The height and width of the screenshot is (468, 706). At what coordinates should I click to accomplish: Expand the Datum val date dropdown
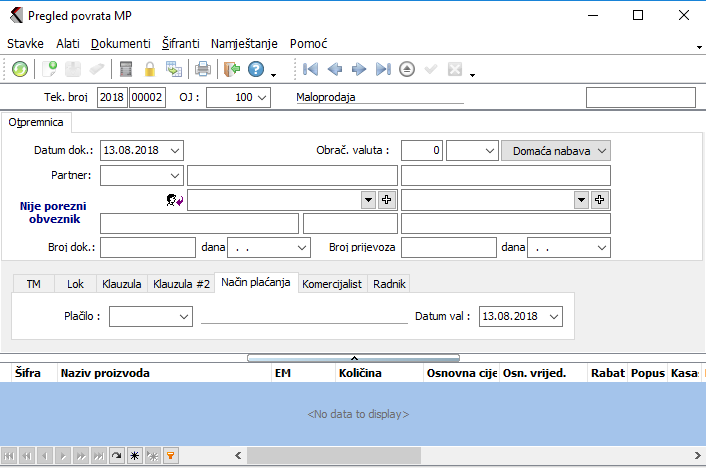coord(554,316)
